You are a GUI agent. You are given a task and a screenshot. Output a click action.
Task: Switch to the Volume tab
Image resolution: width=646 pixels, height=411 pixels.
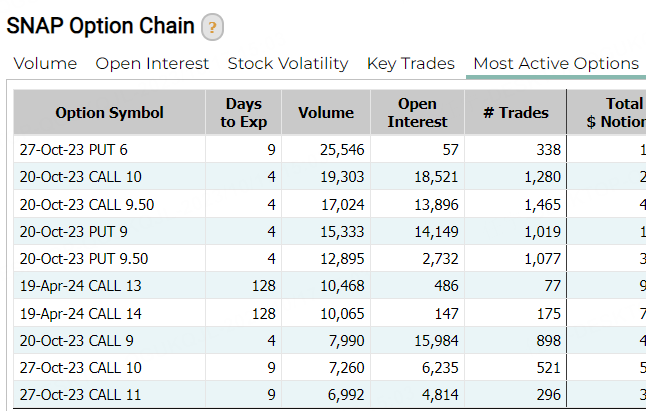tap(45, 64)
